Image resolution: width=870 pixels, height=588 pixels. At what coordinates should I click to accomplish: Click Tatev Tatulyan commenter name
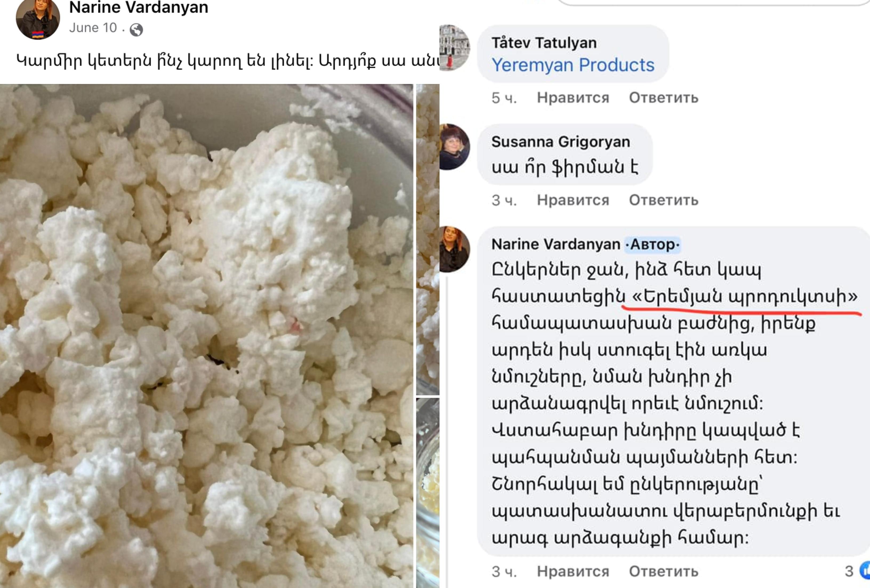[x=544, y=43]
